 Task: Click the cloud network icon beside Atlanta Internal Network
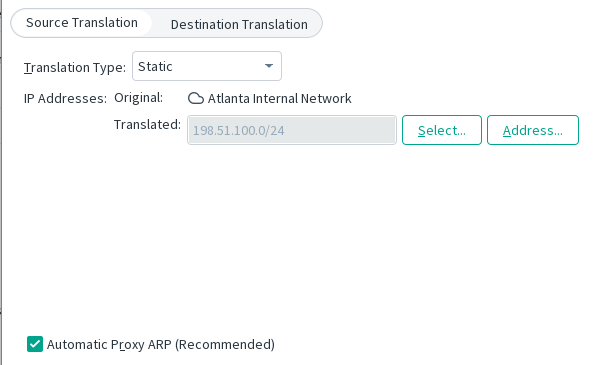point(196,98)
